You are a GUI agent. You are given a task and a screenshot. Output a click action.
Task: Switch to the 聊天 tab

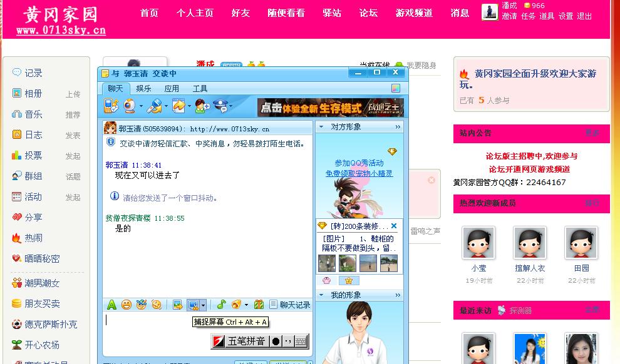(115, 88)
